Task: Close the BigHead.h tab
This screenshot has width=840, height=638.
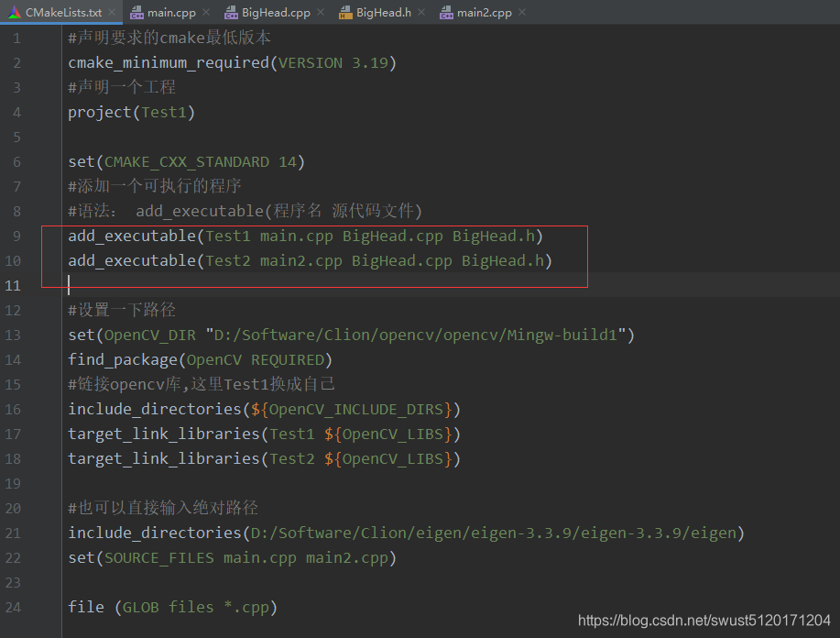Action: 420,12
